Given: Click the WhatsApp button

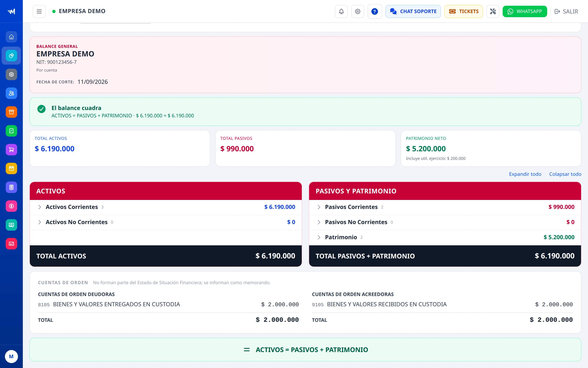Looking at the screenshot, I should coord(525,11).
